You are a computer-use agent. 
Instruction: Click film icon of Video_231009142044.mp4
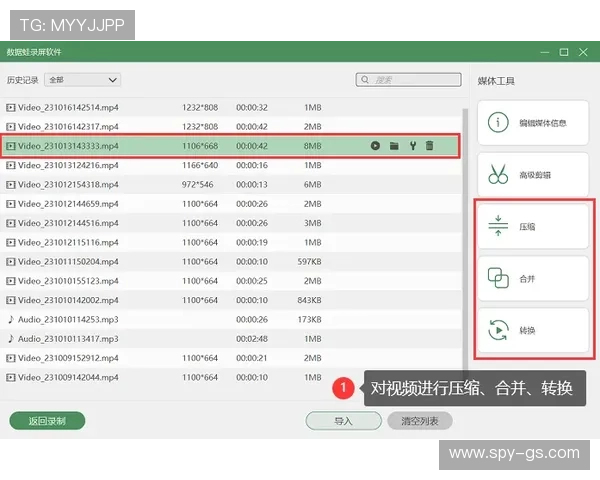click(x=11, y=377)
